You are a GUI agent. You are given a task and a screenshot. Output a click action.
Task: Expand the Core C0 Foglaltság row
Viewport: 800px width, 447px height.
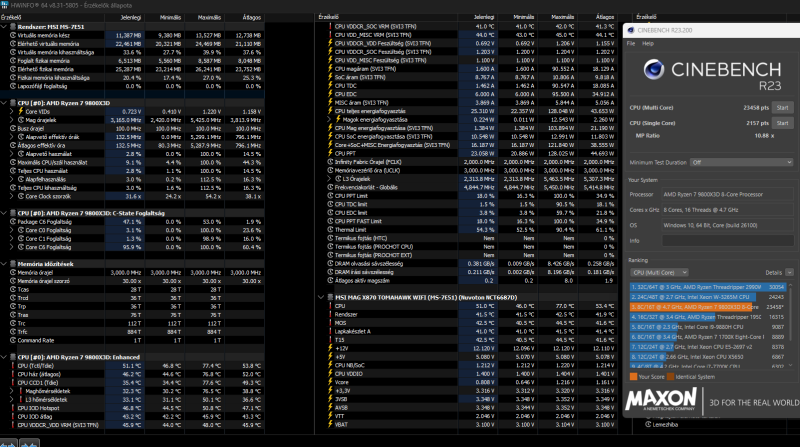[12, 230]
